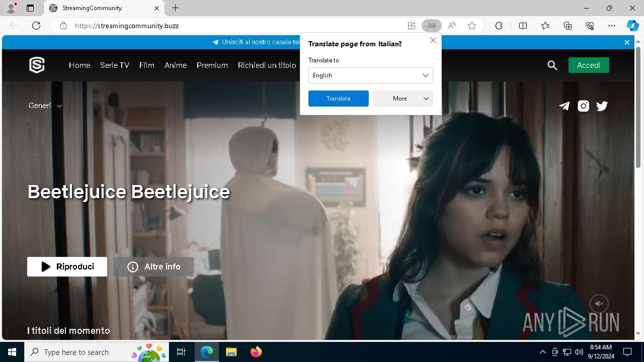The image size is (644, 362).
Task: Expand the More dropdown in translate popup
Action: tap(403, 99)
